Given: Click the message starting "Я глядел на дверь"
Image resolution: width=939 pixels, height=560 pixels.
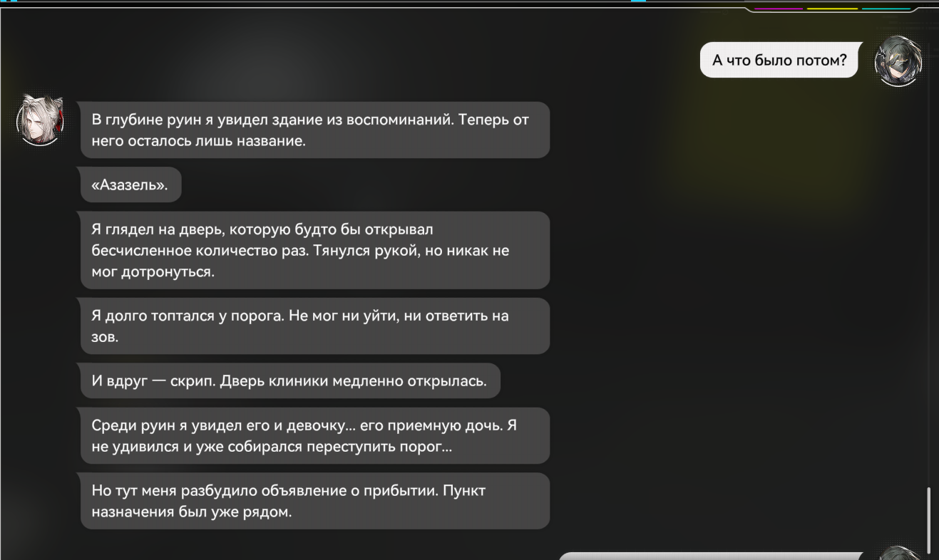Looking at the screenshot, I should click(x=315, y=251).
